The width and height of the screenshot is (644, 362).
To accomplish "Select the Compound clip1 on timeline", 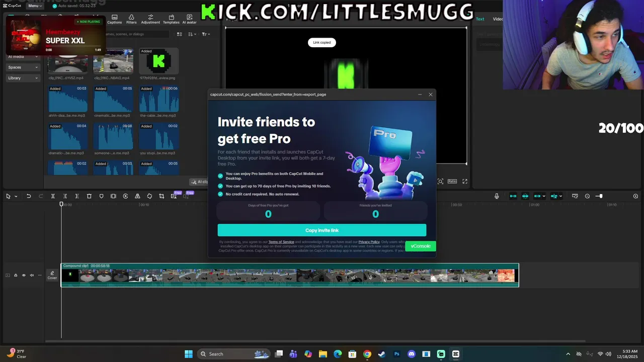I will tap(290, 275).
